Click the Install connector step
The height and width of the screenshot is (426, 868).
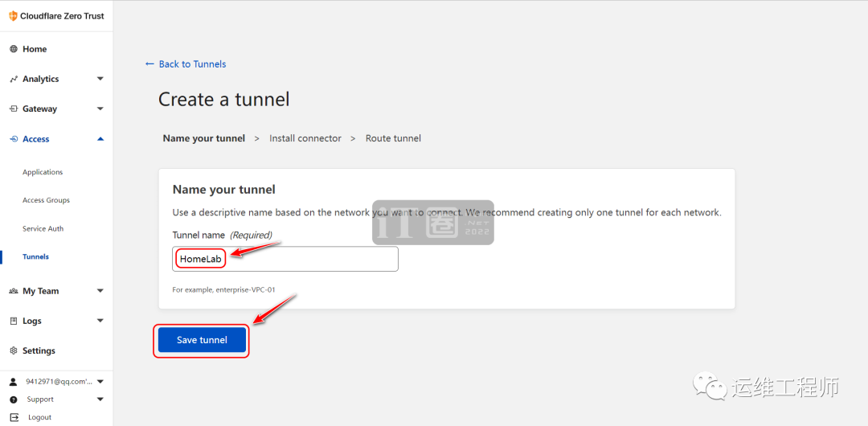pyautogui.click(x=305, y=138)
